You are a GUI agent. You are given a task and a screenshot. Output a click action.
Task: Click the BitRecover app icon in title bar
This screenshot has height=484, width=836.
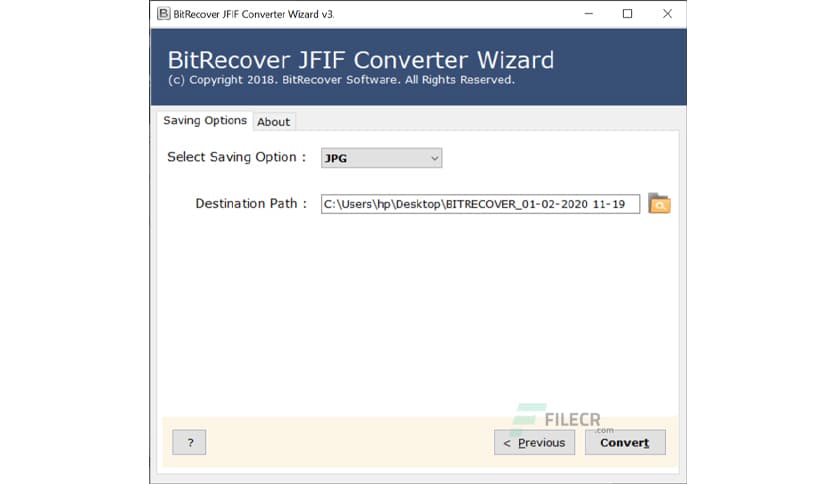pyautogui.click(x=164, y=14)
